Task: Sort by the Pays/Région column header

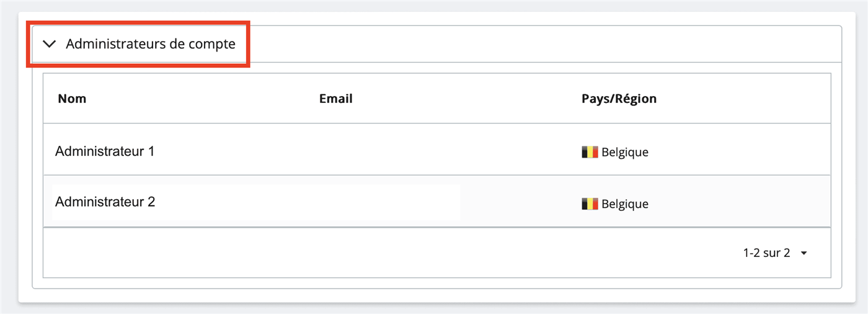Action: click(619, 99)
